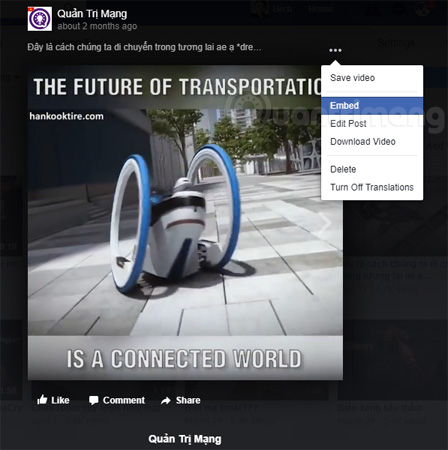Click the Share arrow icon
Screen dimensions: 448x450
point(166,400)
